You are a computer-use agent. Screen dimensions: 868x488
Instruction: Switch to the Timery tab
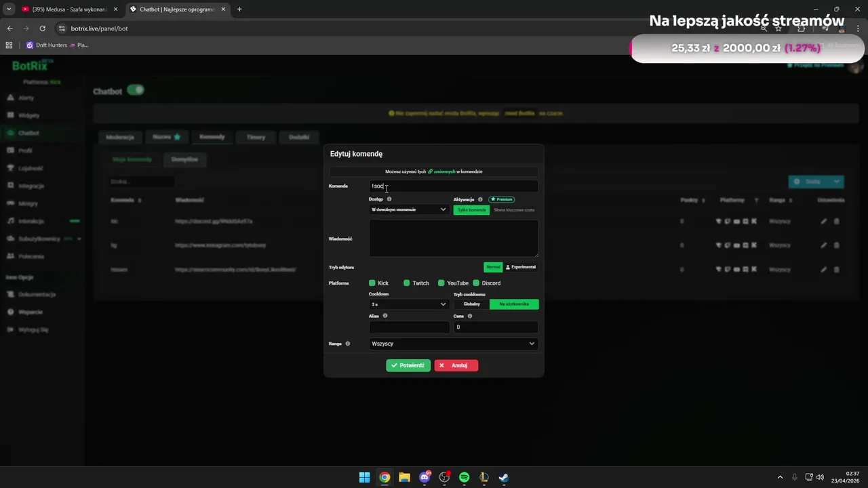coord(256,137)
